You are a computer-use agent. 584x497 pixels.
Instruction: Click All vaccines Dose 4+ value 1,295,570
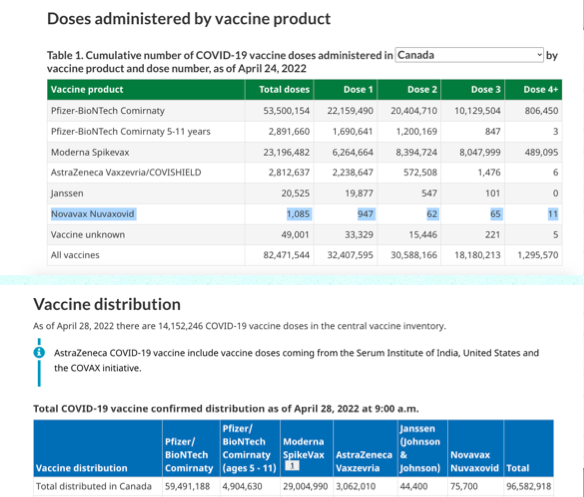(x=538, y=255)
